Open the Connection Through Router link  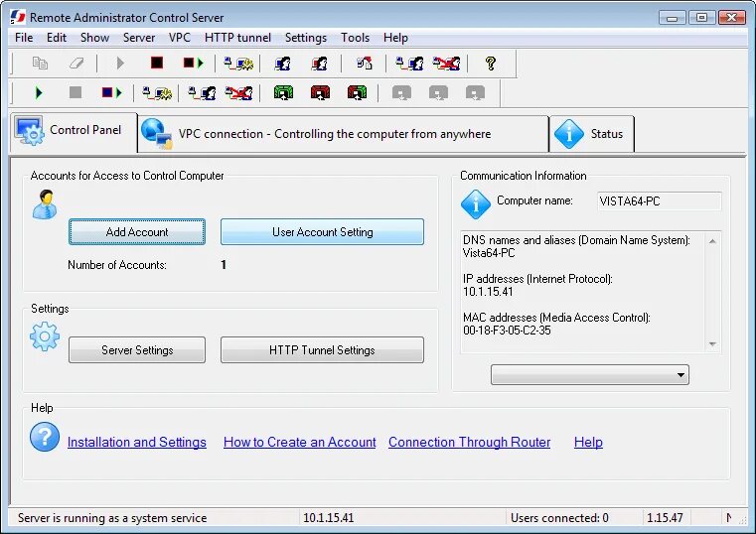tap(469, 442)
